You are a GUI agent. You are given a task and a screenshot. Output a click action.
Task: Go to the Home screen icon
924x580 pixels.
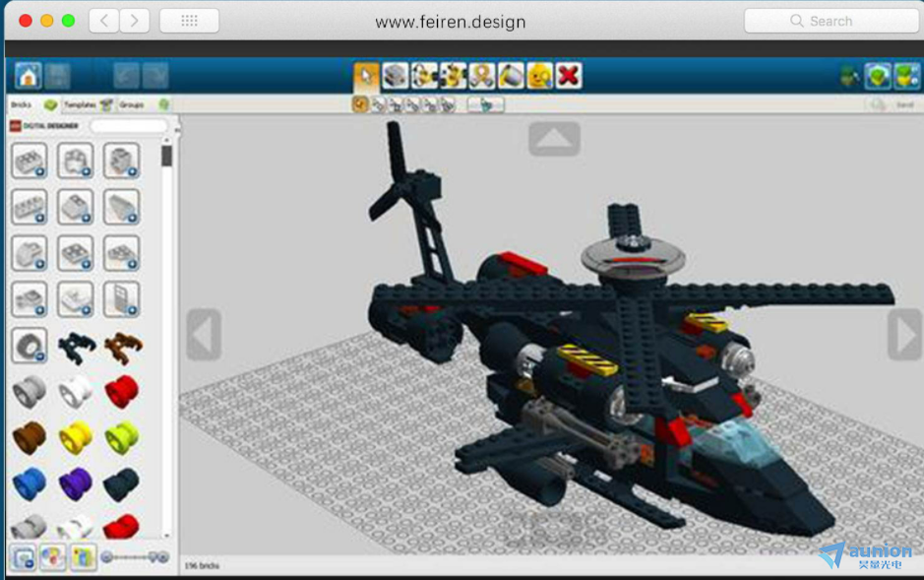pos(28,76)
